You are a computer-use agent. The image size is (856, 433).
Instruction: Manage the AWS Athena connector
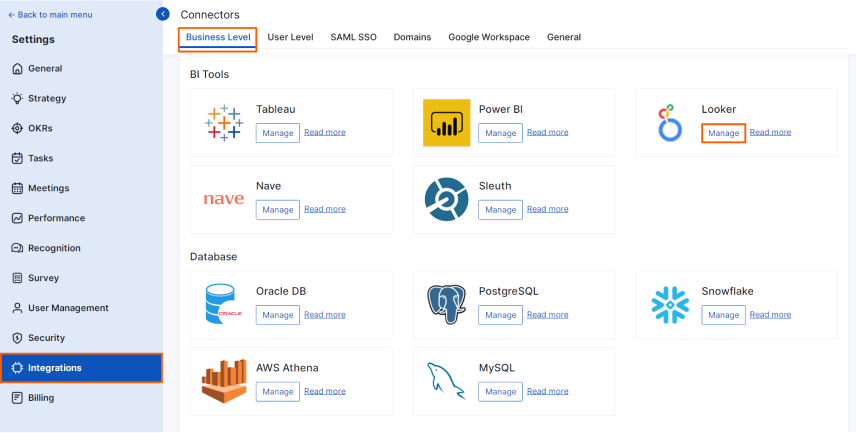pyautogui.click(x=278, y=392)
